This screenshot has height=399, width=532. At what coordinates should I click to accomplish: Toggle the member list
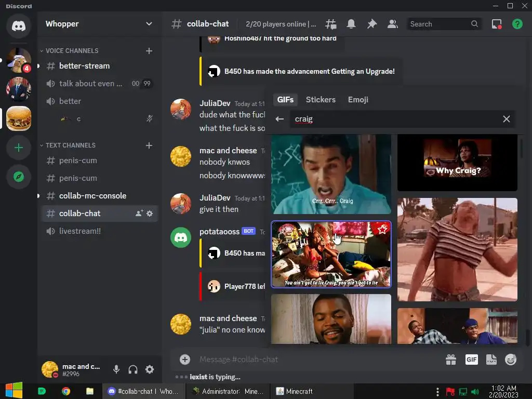(x=393, y=24)
